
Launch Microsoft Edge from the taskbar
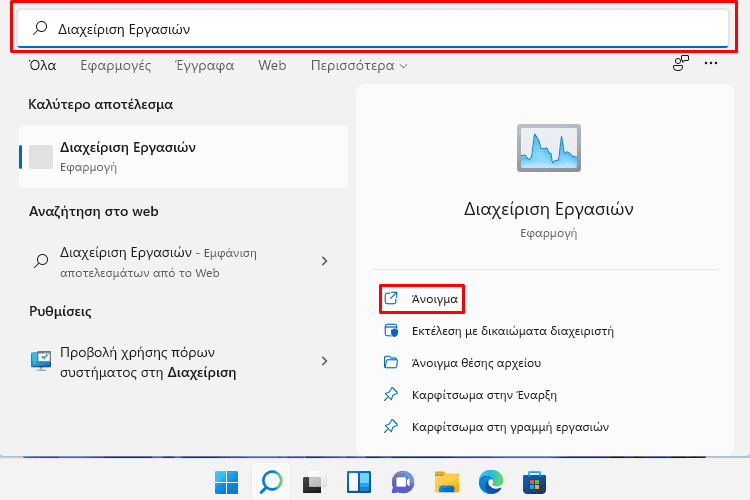pos(491,482)
